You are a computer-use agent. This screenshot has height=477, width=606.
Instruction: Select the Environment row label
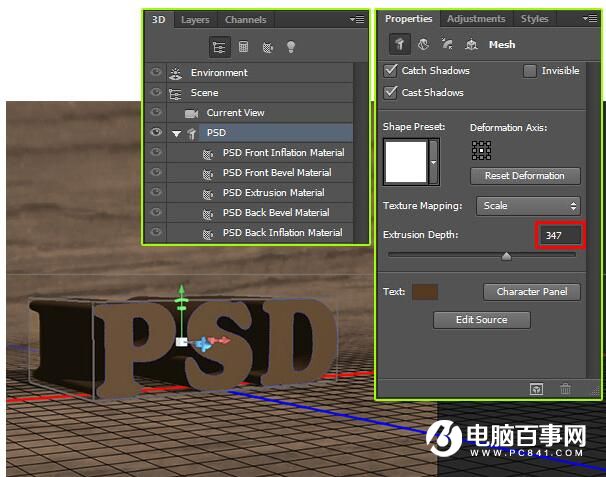219,73
